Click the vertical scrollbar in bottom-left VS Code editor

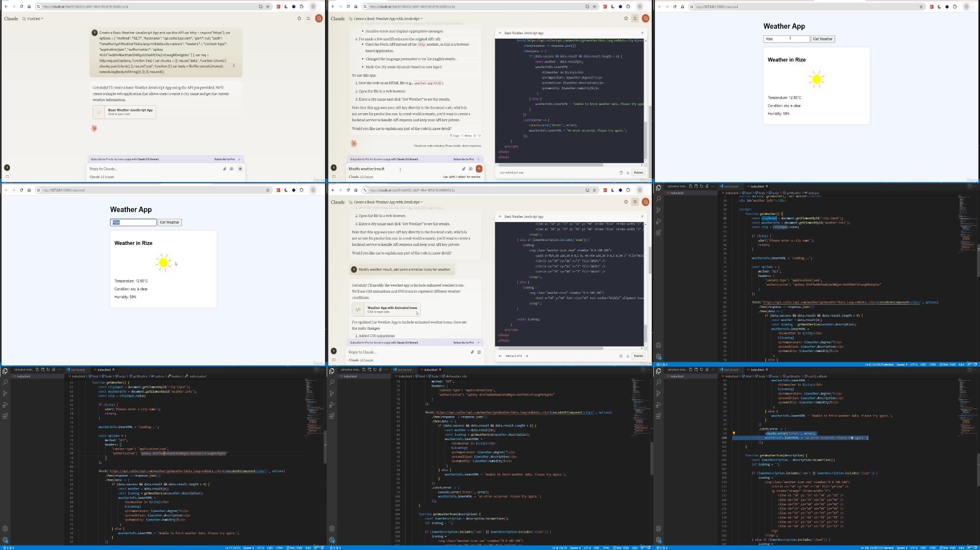coord(325,446)
